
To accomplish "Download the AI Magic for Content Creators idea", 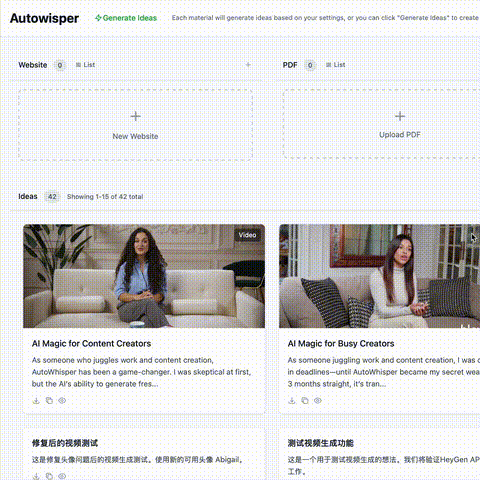I will [x=36, y=400].
